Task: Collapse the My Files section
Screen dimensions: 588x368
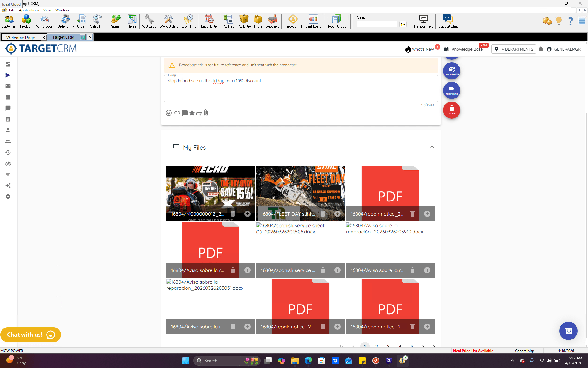Action: (432, 147)
